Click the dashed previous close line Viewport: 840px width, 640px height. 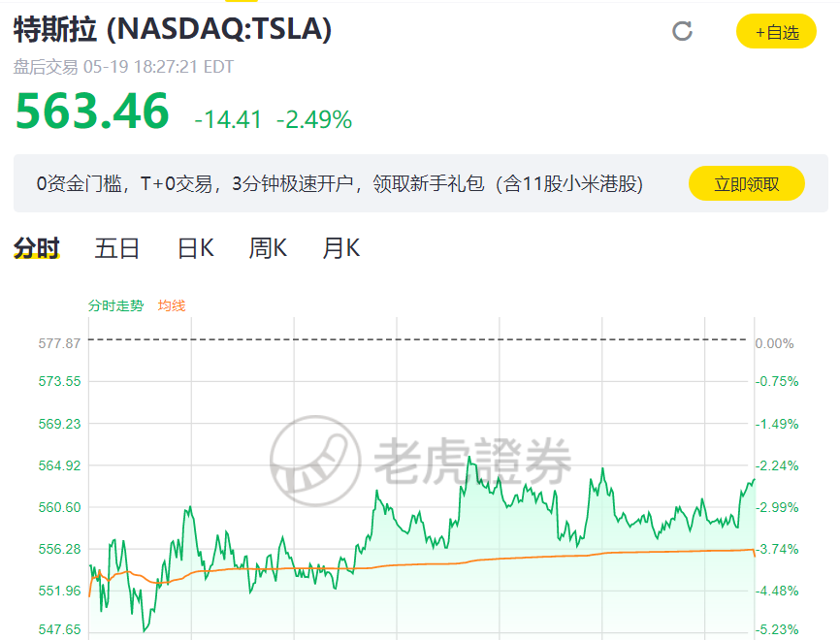coord(417,340)
